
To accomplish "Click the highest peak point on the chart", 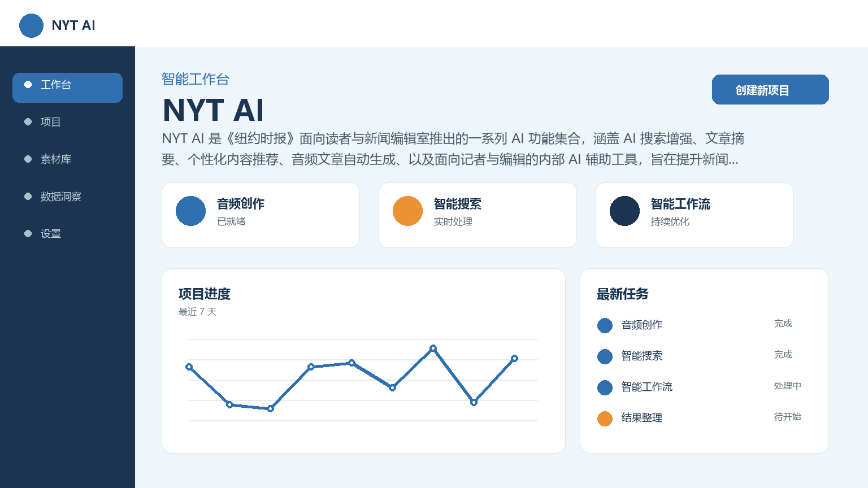I will click(433, 348).
